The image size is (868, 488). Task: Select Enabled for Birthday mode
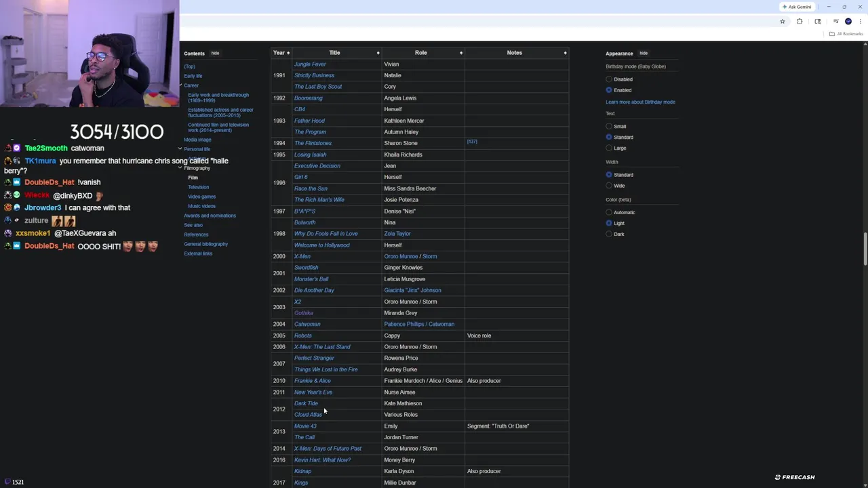coord(609,90)
